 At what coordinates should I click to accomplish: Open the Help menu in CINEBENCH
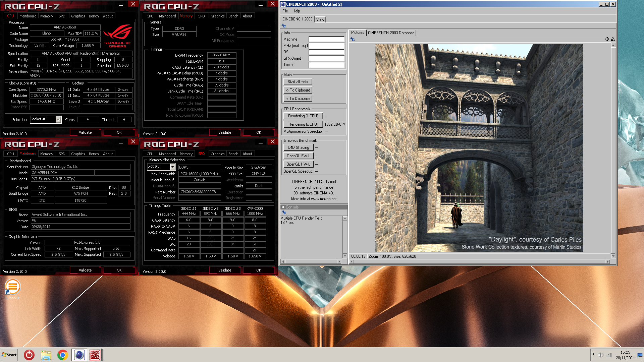tap(296, 11)
